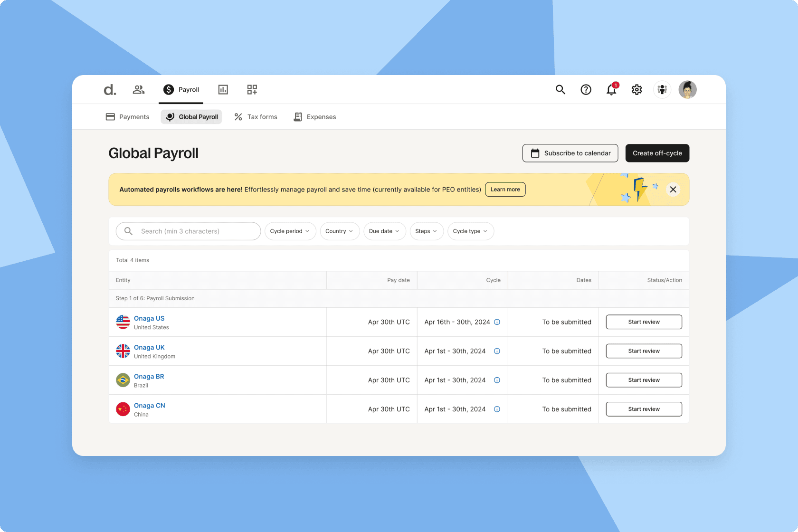Open the user profile avatar
Image resolution: width=798 pixels, height=532 pixels.
coord(688,89)
